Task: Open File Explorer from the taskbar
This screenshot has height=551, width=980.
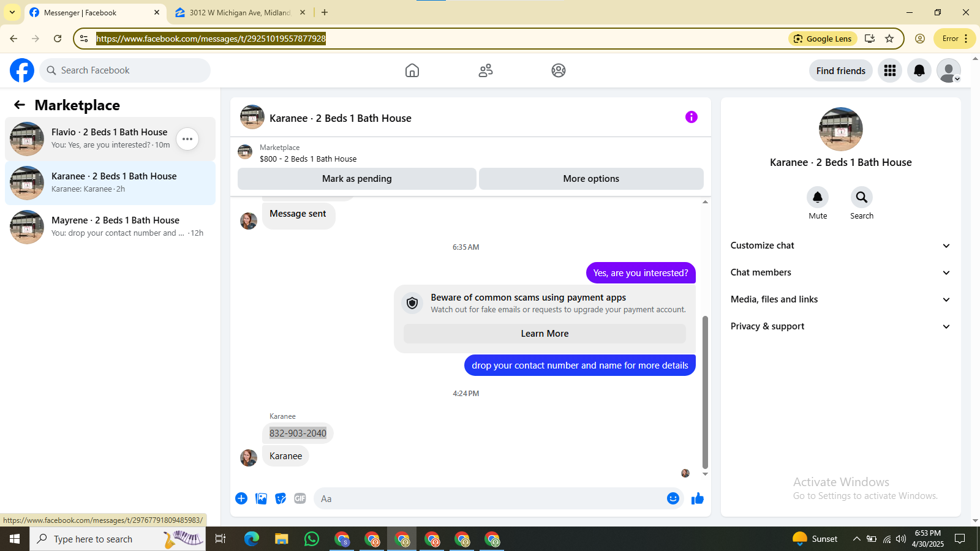Action: point(282,539)
